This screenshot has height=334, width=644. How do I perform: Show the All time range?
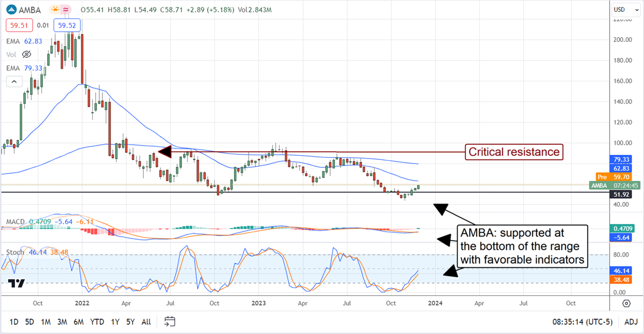click(146, 322)
